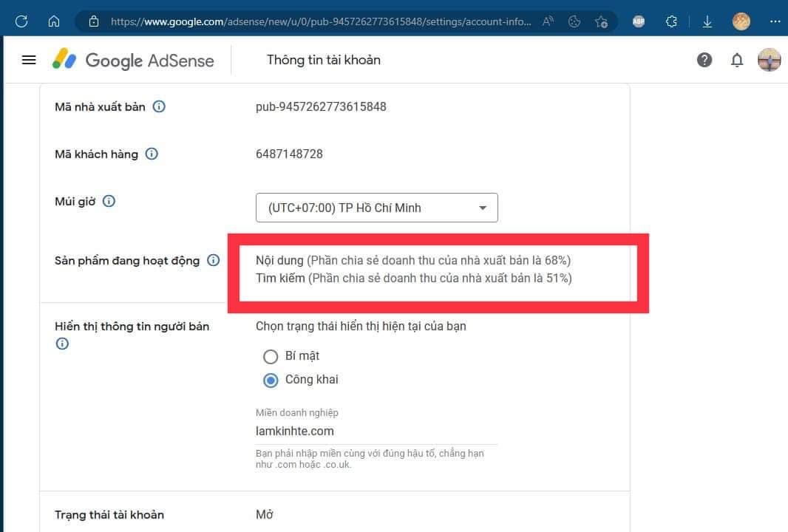Edit business domain field lamkinhte.com

click(x=376, y=431)
